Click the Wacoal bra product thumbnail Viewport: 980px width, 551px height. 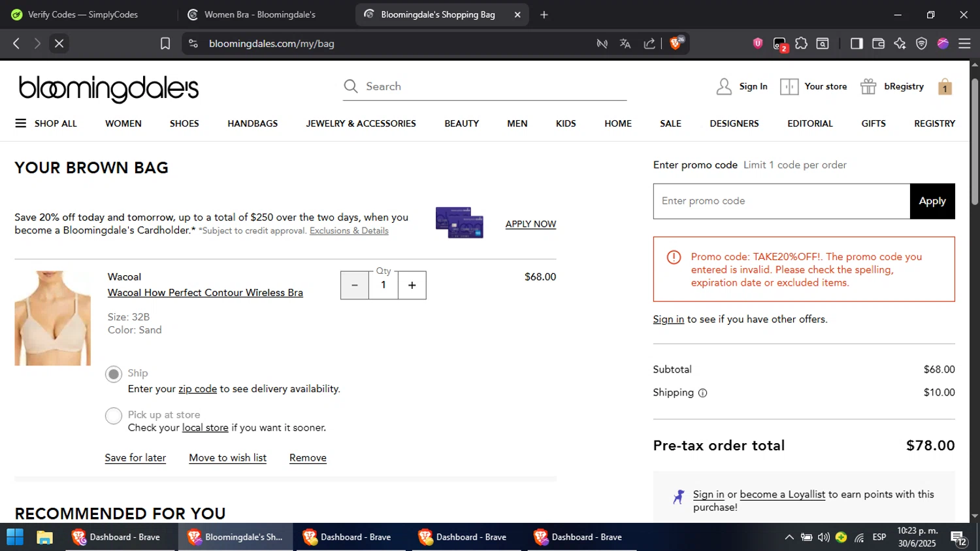pyautogui.click(x=53, y=318)
